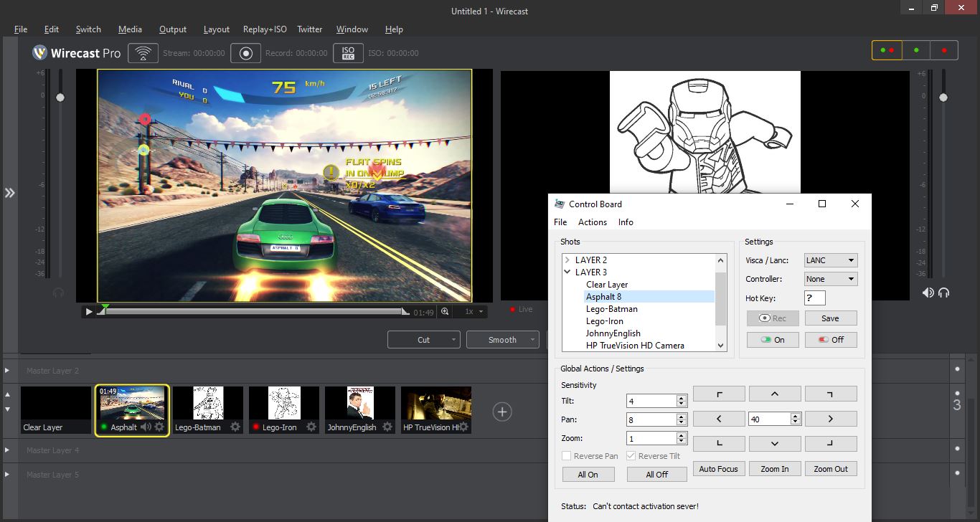Open settings gear of Lego-Iron shot

(311, 427)
